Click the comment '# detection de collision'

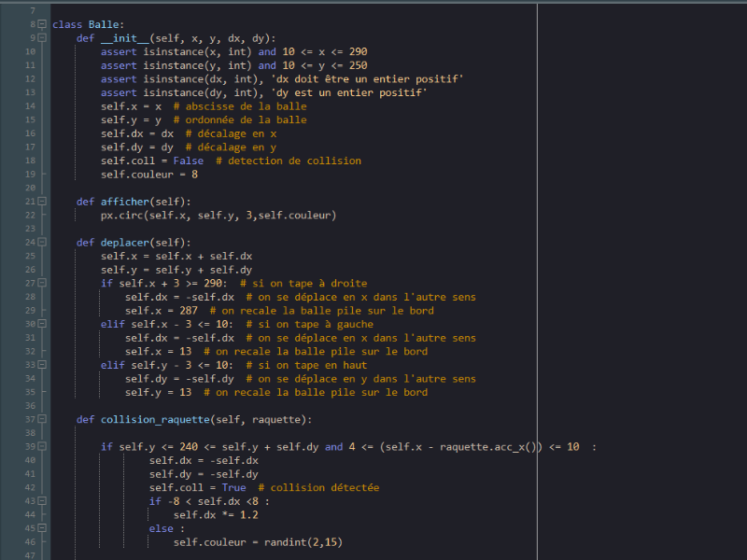tap(289, 161)
